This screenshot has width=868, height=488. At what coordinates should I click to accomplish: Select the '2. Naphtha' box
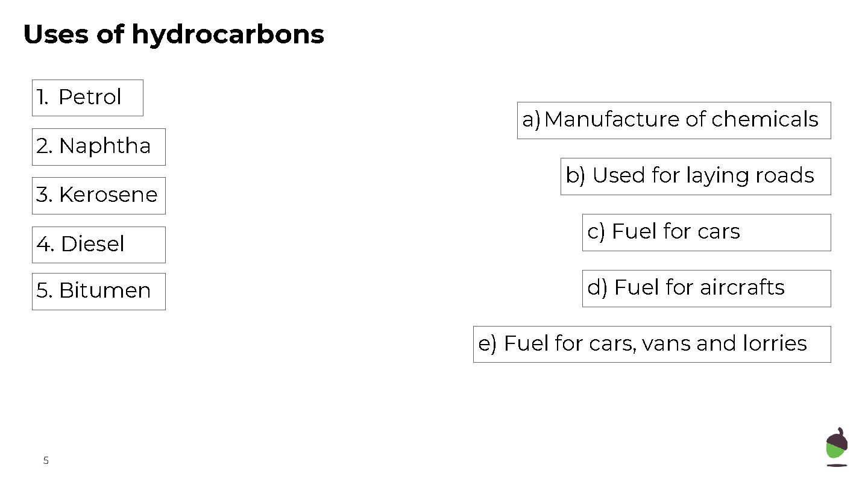click(98, 146)
